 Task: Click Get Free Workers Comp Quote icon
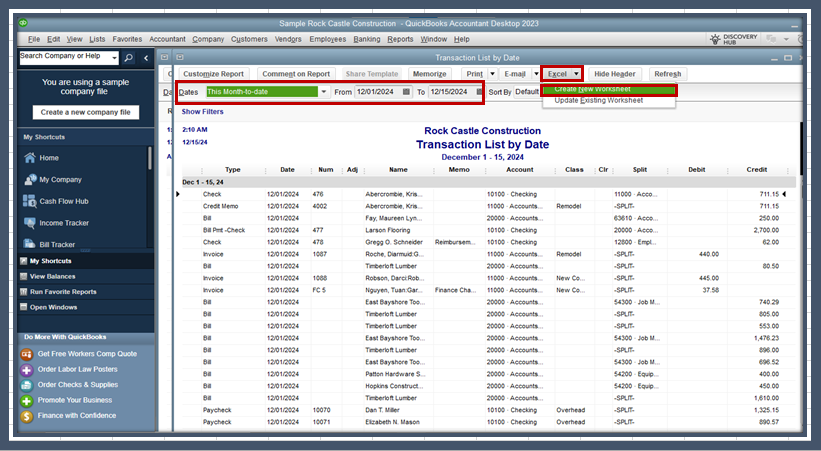[x=27, y=354]
